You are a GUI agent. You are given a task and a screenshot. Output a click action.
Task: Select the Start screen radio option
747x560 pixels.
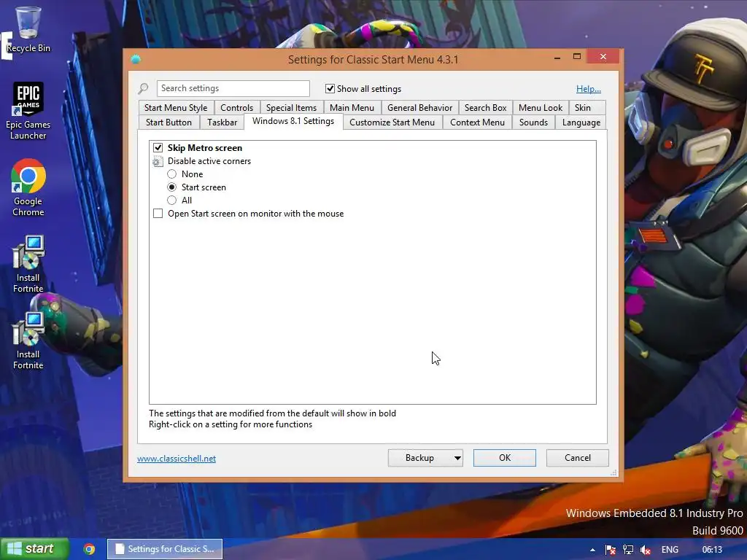click(x=172, y=187)
